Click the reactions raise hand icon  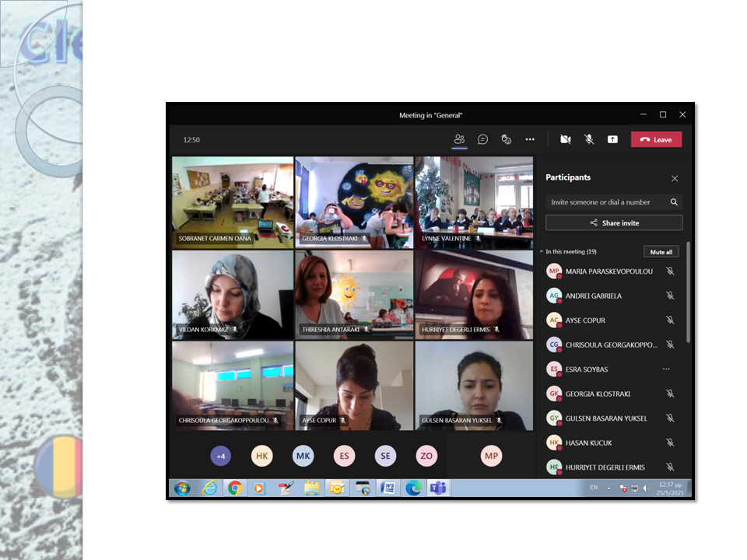[507, 139]
